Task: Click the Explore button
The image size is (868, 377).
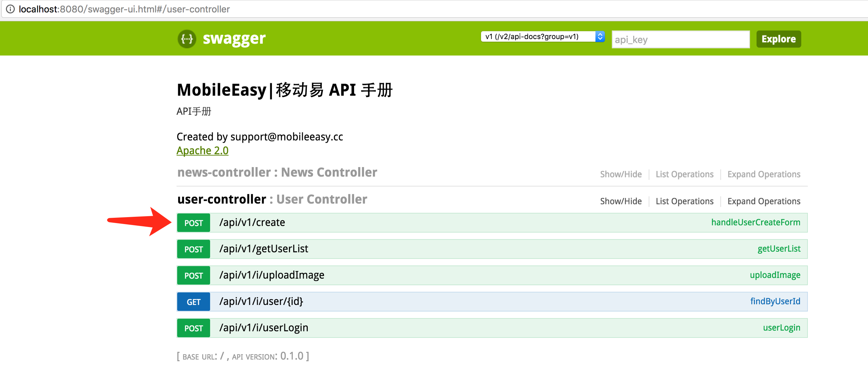Action: (778, 39)
